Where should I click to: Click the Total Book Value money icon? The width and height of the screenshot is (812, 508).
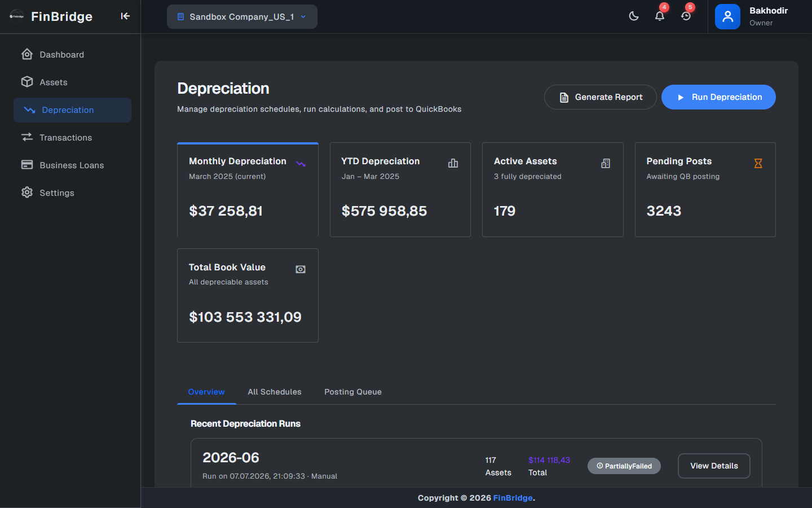click(301, 269)
